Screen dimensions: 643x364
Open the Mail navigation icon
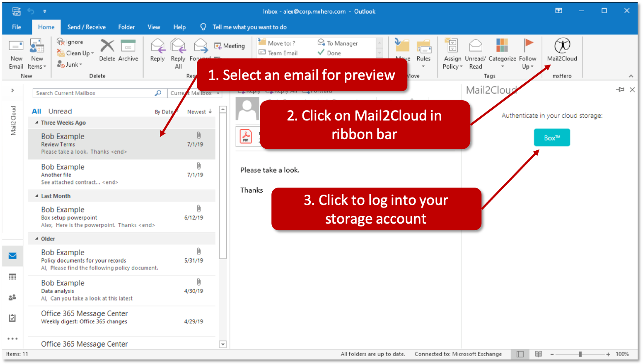tap(12, 256)
